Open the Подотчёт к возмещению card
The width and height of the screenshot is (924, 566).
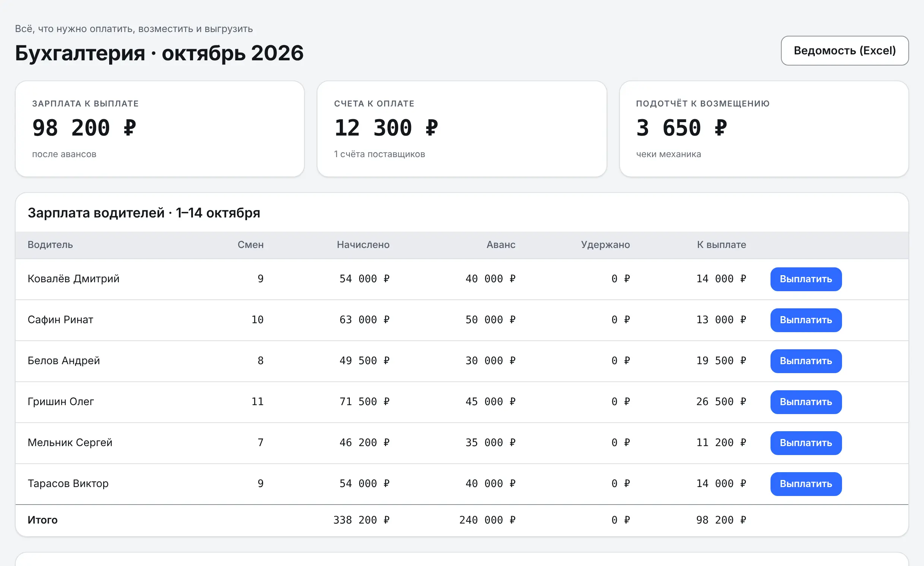pyautogui.click(x=764, y=128)
